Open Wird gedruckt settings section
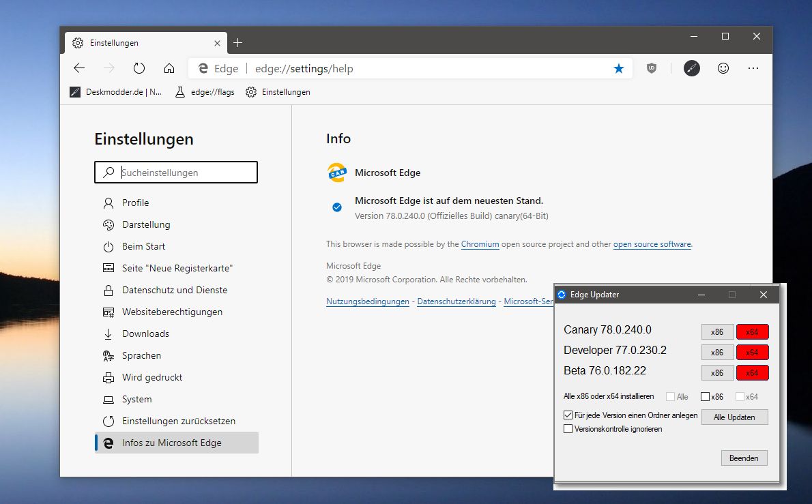The width and height of the screenshot is (812, 504). [177, 377]
